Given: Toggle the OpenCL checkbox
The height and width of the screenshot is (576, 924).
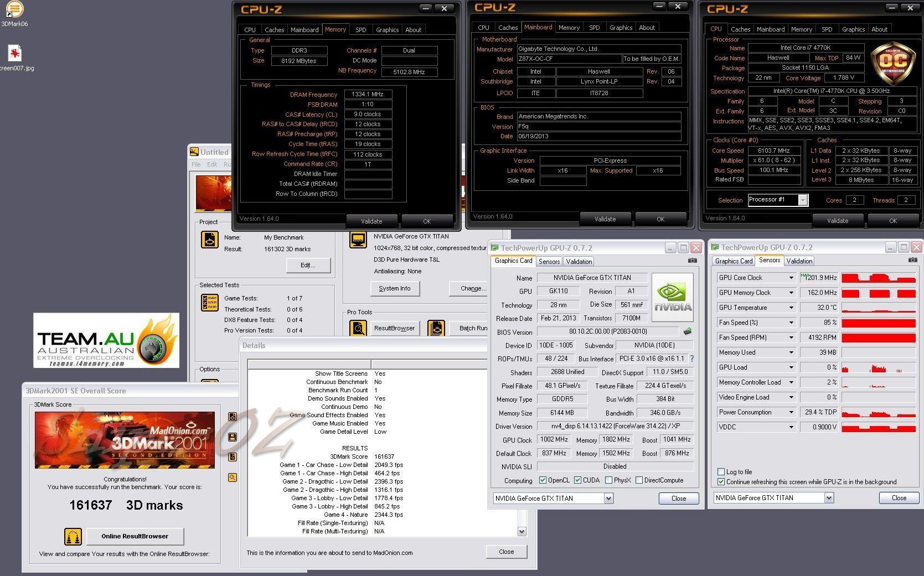Looking at the screenshot, I should [543, 480].
